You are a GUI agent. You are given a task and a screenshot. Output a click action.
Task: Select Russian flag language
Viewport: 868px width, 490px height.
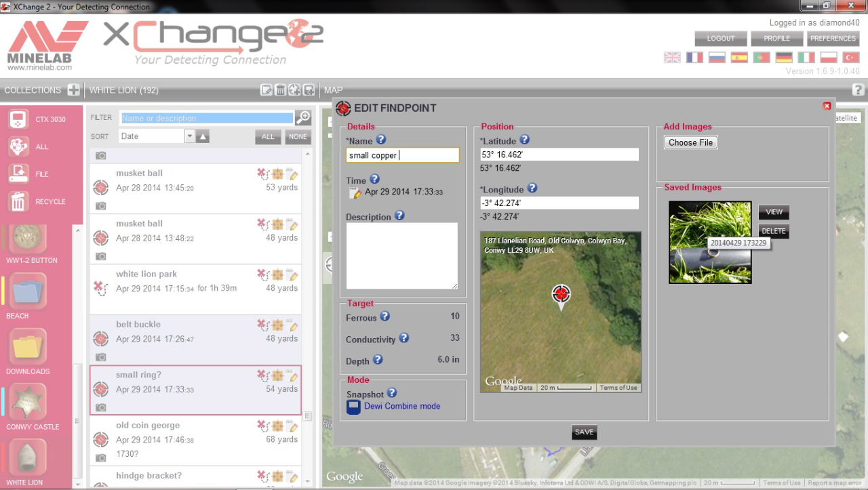coord(717,58)
